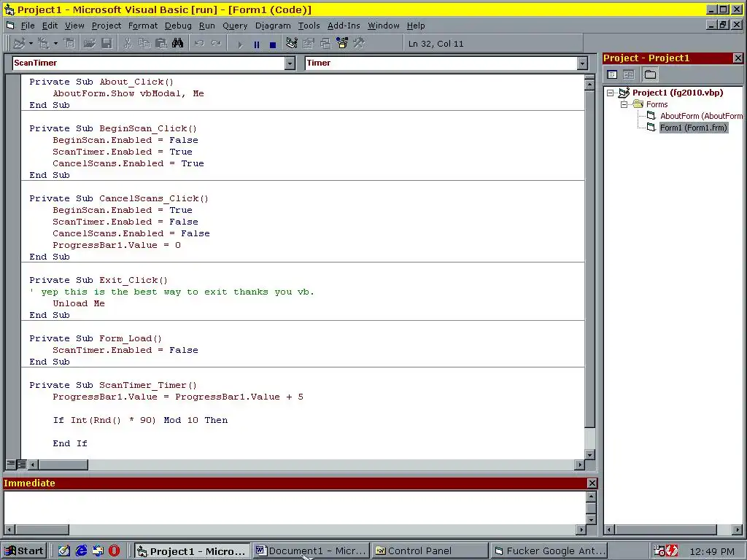Image resolution: width=747 pixels, height=560 pixels.
Task: Click the Open Project folder icon
Action: [89, 43]
